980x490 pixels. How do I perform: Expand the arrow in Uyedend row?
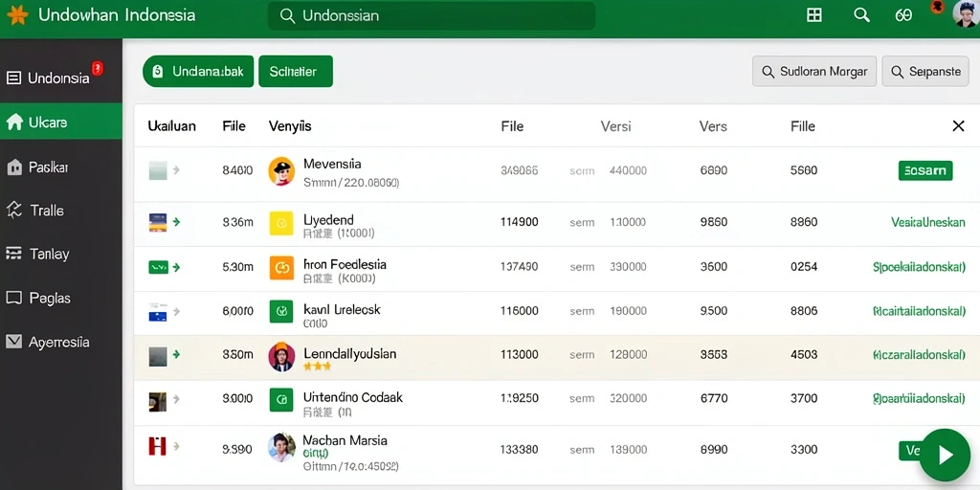pos(176,222)
